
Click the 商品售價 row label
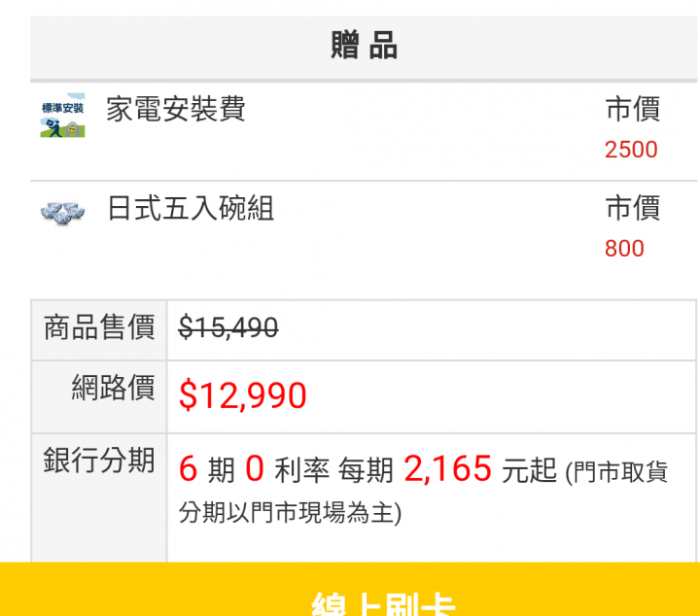click(99, 327)
